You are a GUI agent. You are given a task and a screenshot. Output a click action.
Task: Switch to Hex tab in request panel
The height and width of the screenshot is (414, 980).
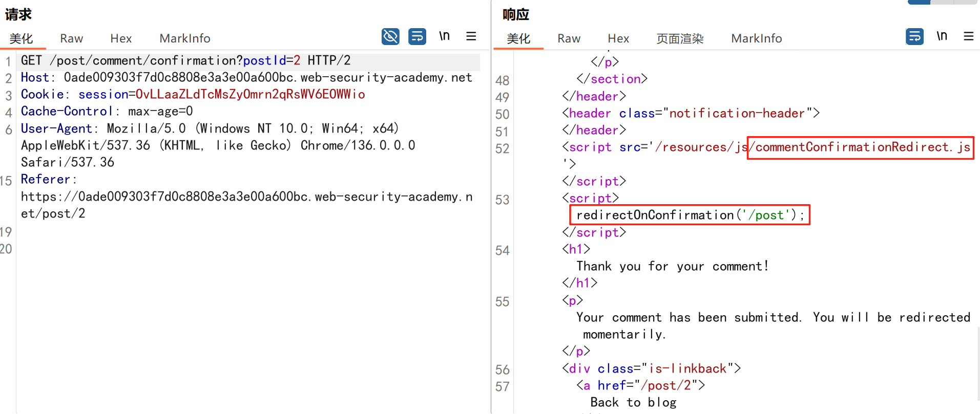[121, 38]
